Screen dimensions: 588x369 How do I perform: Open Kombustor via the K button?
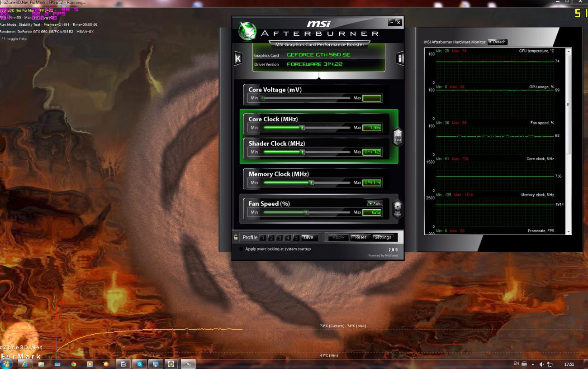pyautogui.click(x=238, y=58)
